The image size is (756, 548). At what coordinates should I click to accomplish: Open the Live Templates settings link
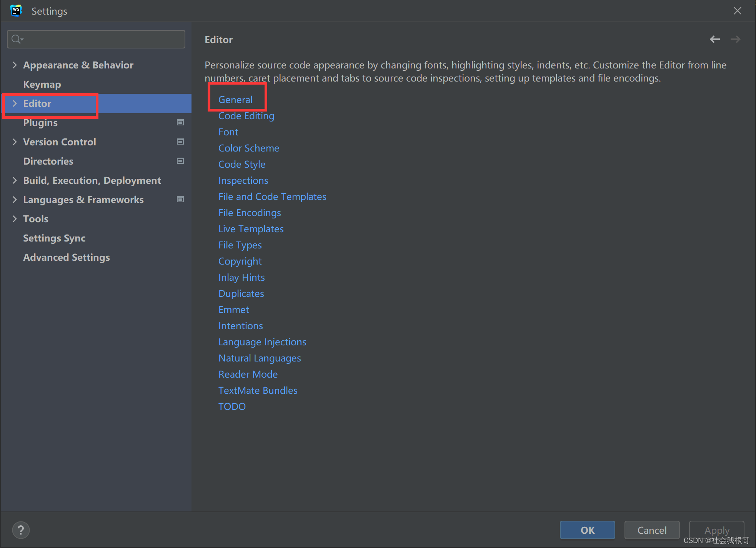251,228
